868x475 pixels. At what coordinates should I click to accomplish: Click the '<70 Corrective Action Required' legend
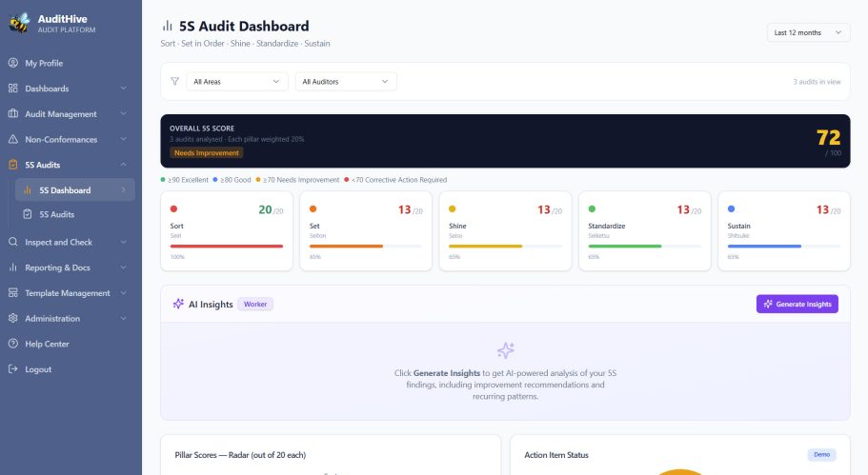tap(395, 180)
